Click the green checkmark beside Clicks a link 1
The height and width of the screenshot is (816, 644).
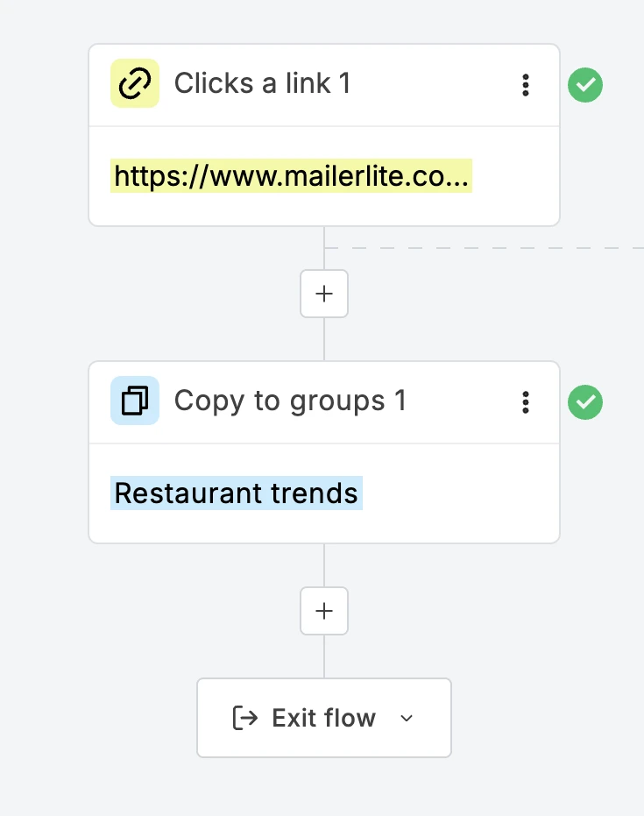coord(584,85)
